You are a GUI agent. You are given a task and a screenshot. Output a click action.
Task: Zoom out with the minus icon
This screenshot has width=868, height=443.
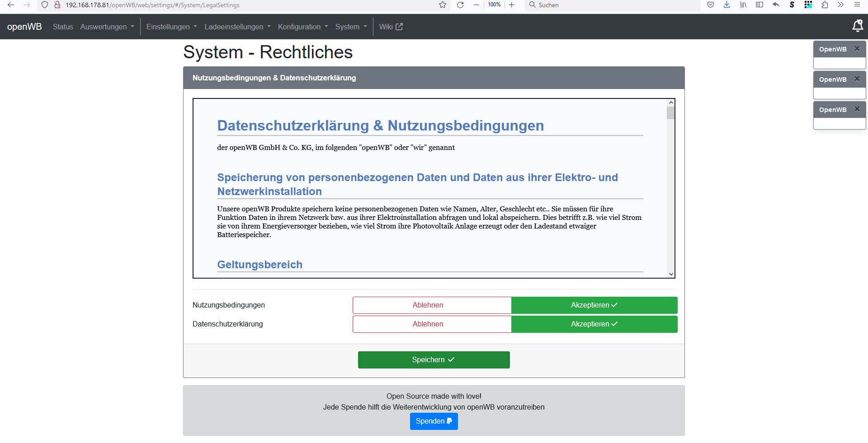476,5
